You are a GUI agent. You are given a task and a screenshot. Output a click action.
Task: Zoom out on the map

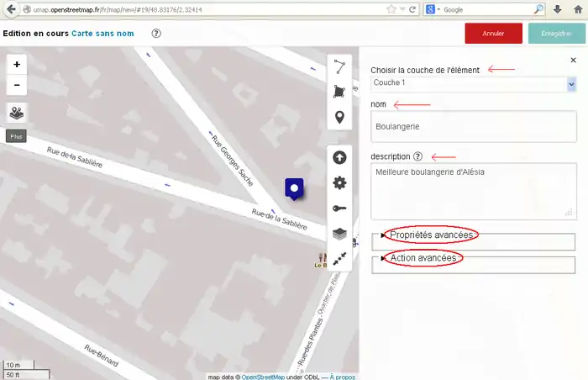click(17, 86)
